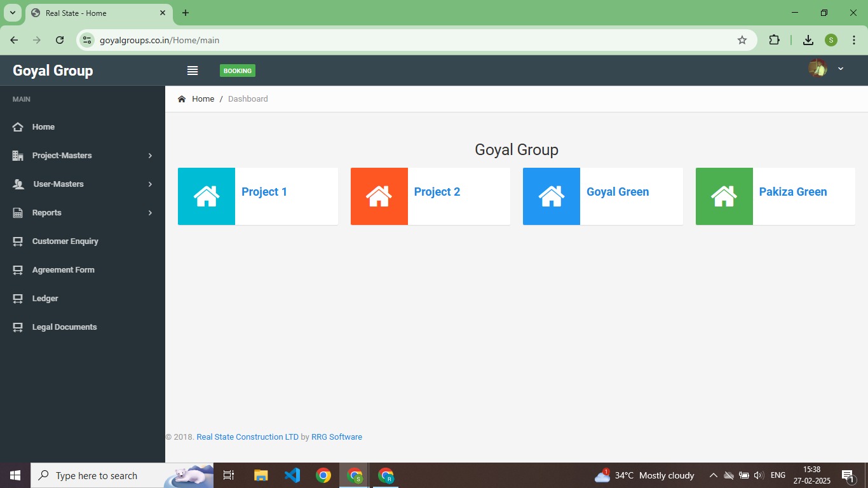The height and width of the screenshot is (488, 868).
Task: Click the User-Masters people icon
Action: coord(18,184)
